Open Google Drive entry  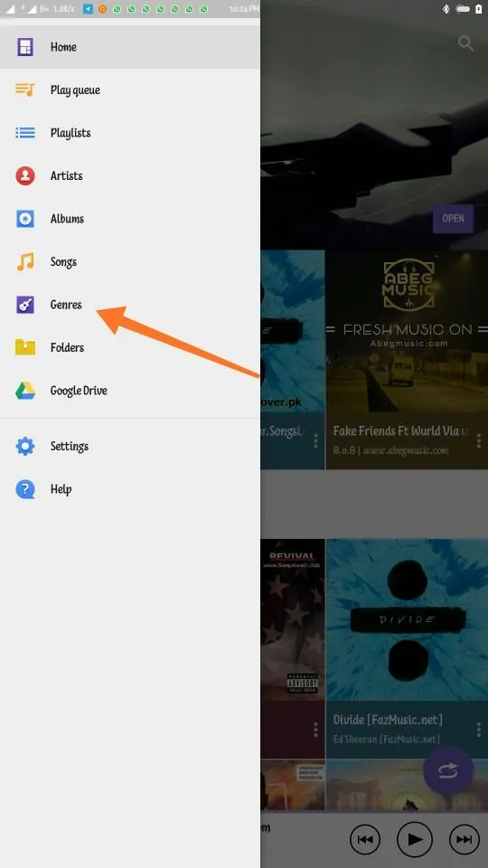tap(130, 391)
